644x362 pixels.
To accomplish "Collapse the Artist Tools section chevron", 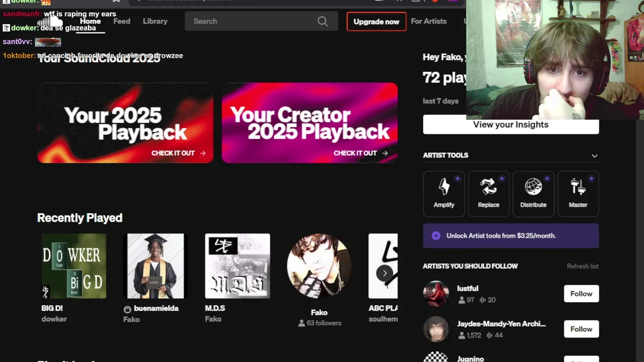I will coord(594,155).
